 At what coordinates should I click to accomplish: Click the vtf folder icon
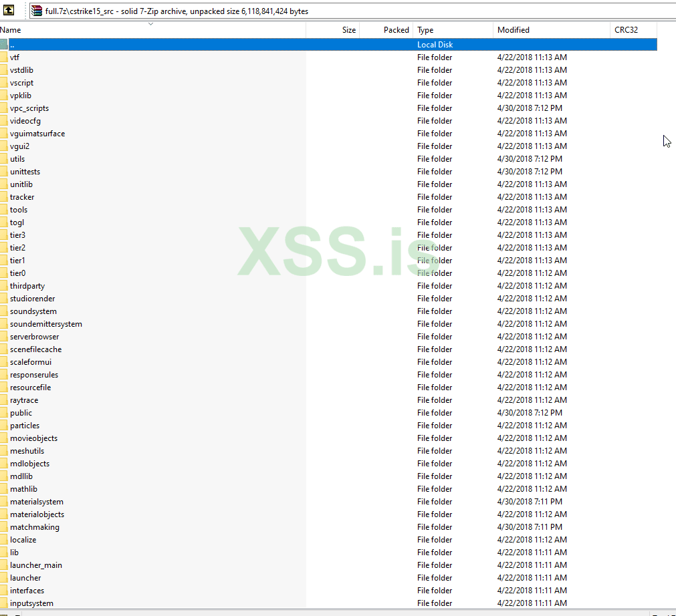(4, 57)
